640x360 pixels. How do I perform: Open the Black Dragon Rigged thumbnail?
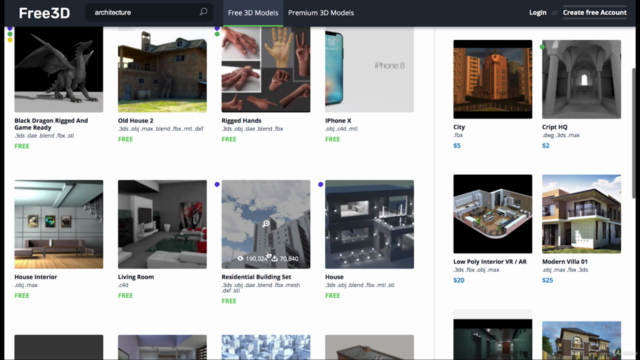point(59,69)
